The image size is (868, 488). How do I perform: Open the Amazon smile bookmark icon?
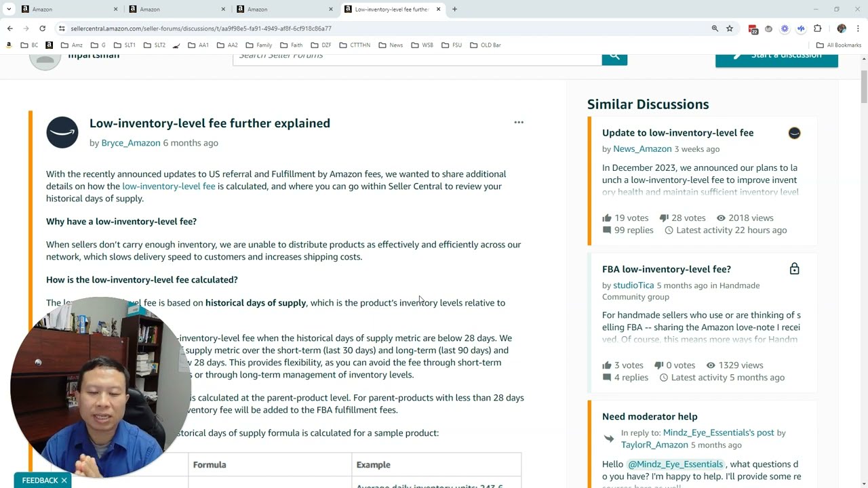(x=9, y=45)
